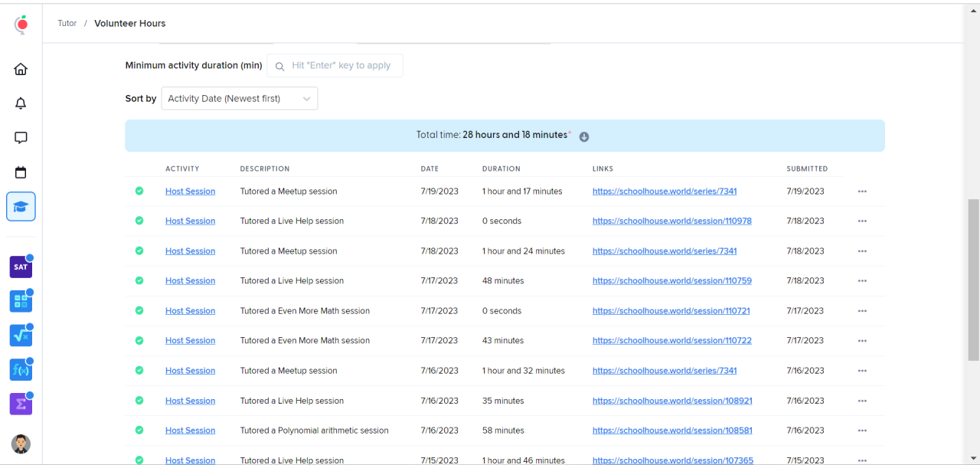Open the square root math icon

(21, 336)
